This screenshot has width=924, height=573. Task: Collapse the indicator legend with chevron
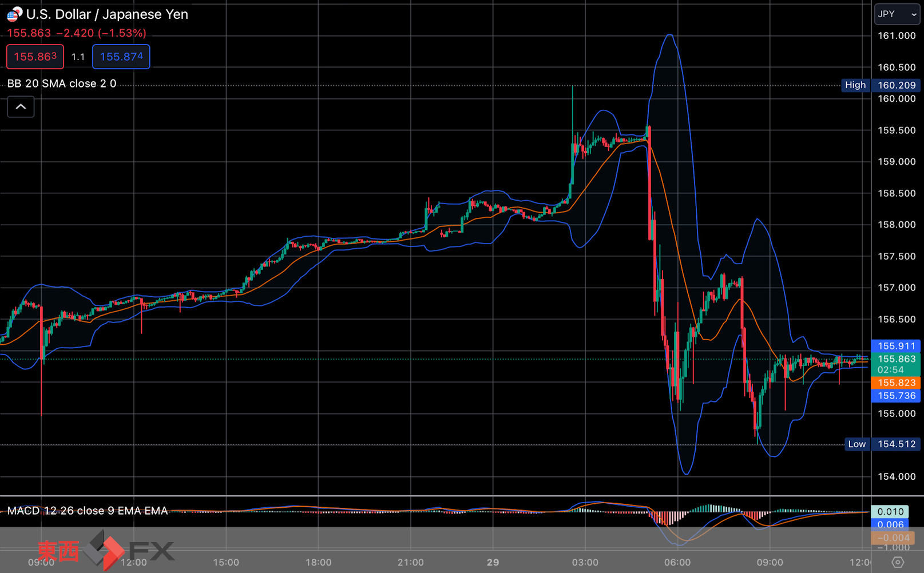(x=21, y=107)
